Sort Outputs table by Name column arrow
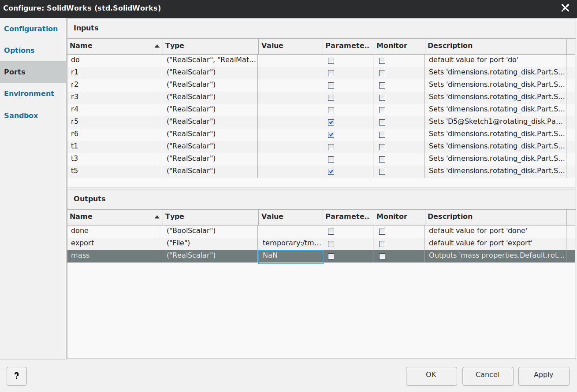This screenshot has width=577, height=392. click(157, 217)
